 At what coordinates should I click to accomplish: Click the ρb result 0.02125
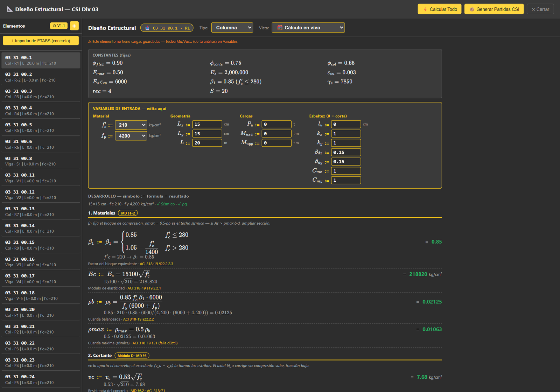[x=432, y=302]
